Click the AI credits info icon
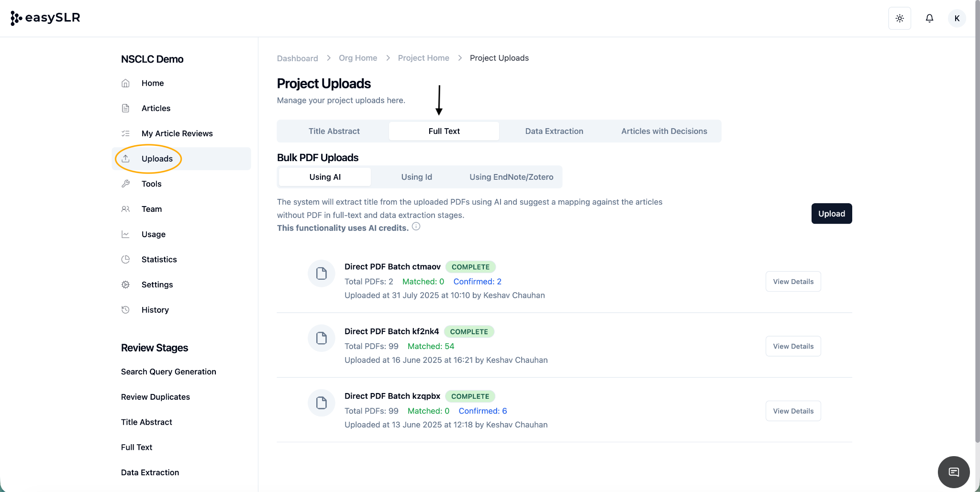The width and height of the screenshot is (980, 492). pyautogui.click(x=416, y=227)
